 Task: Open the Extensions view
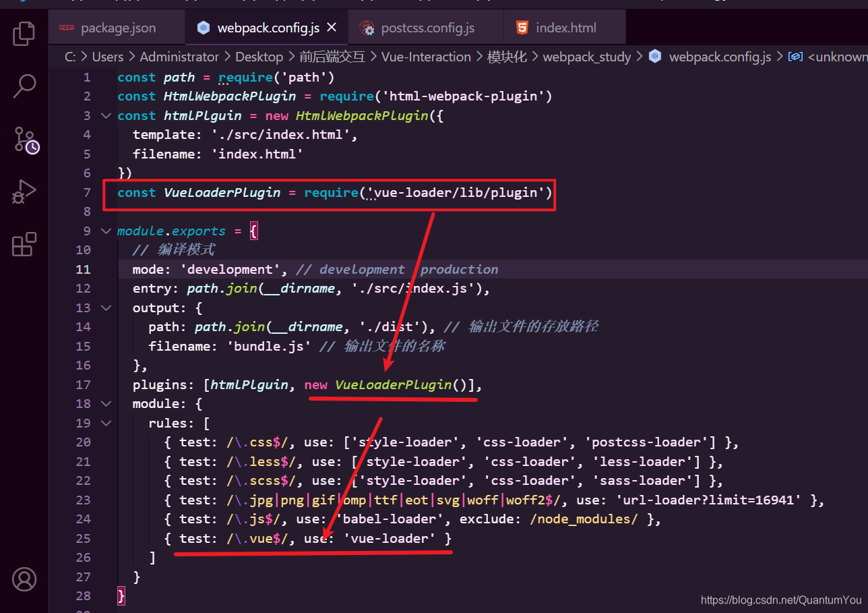[24, 244]
